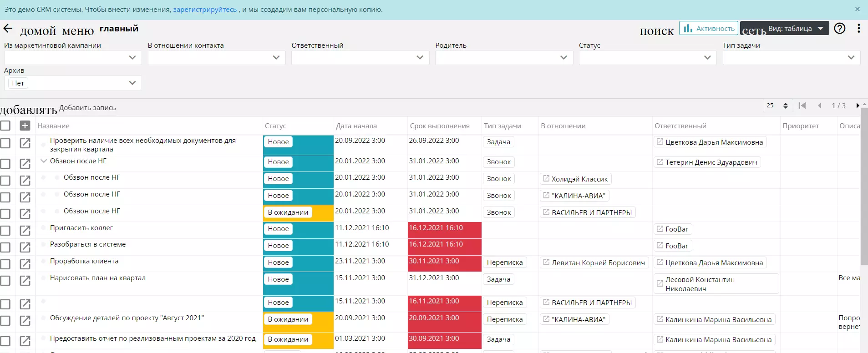868x353 pixels.
Task: Check the 'Проверить наличие всех необходимых документов' row
Action: coord(5,143)
